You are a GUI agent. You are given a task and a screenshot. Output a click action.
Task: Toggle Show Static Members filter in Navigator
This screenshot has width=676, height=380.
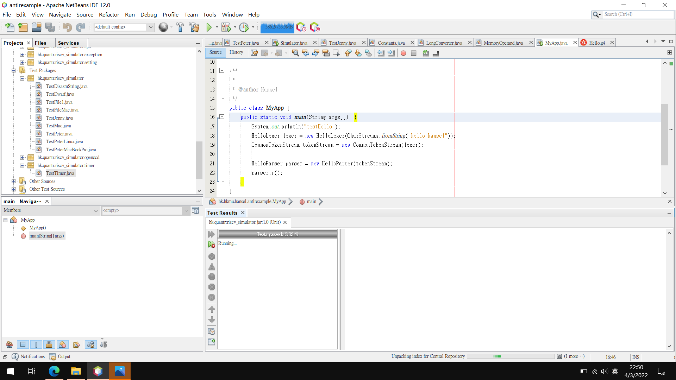tap(36, 345)
